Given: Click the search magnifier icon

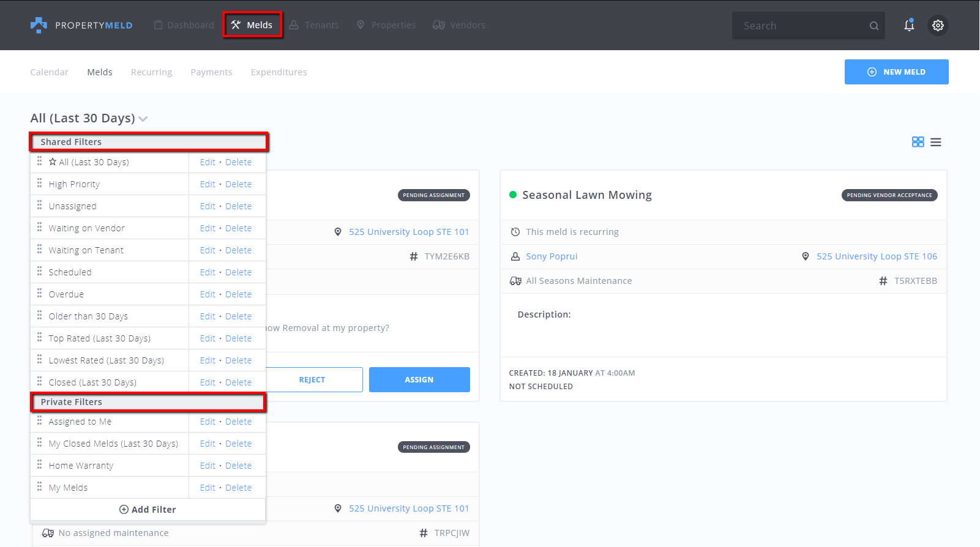Looking at the screenshot, I should coord(874,26).
